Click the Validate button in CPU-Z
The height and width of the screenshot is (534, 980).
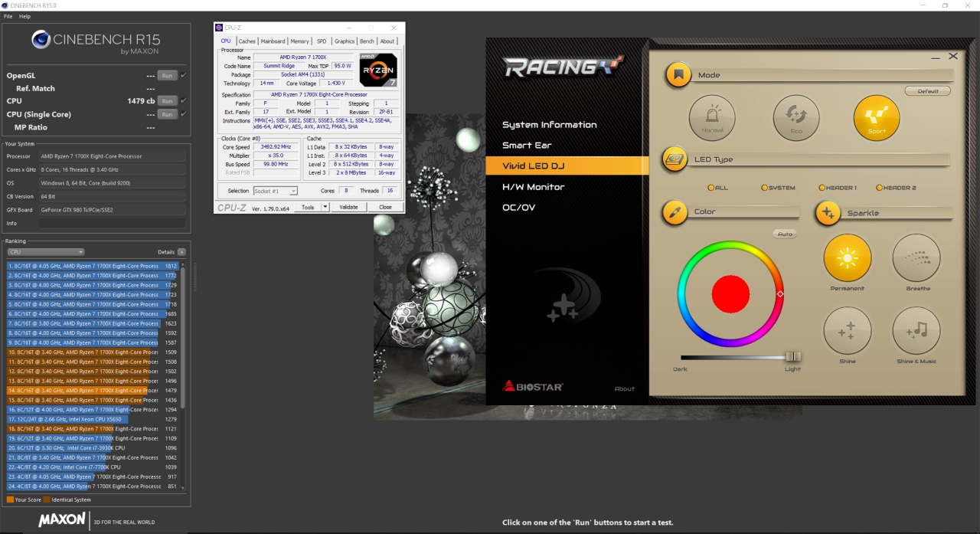pyautogui.click(x=348, y=207)
